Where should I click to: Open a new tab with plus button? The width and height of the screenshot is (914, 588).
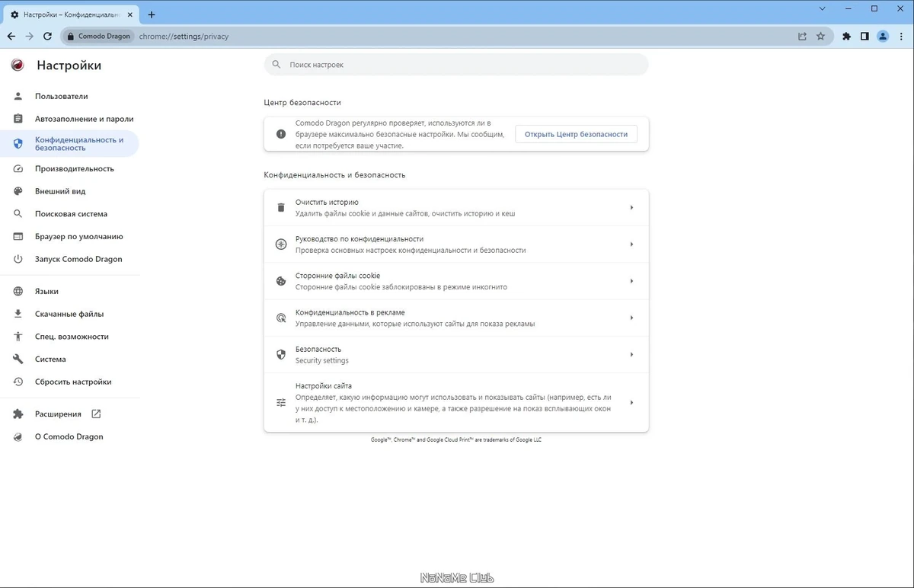point(152,14)
